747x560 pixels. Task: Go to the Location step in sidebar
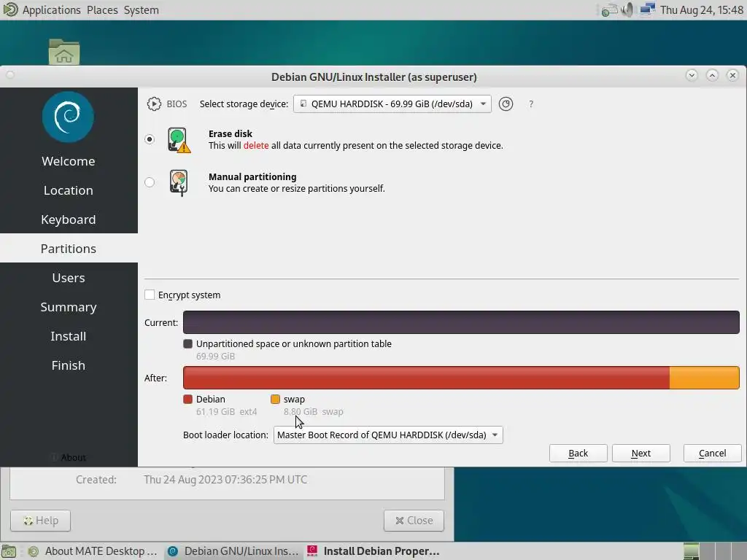click(68, 190)
